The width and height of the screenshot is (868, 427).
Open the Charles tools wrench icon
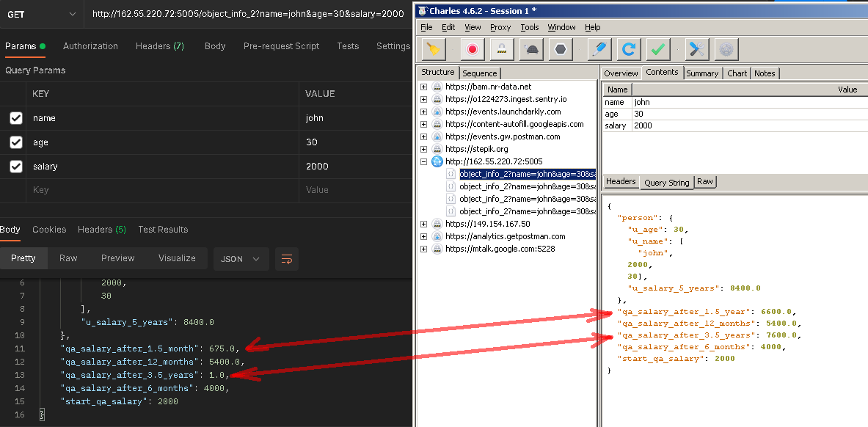[697, 49]
